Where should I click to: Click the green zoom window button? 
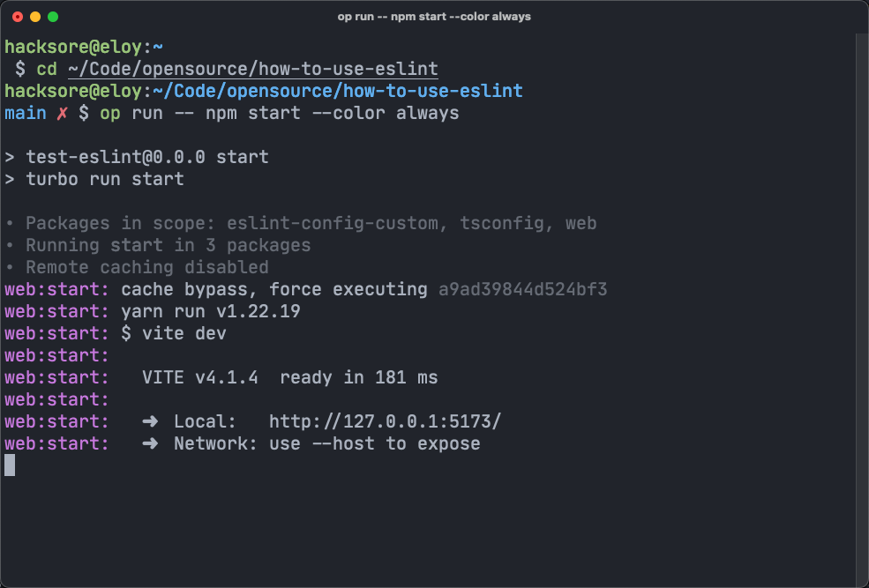click(x=53, y=17)
